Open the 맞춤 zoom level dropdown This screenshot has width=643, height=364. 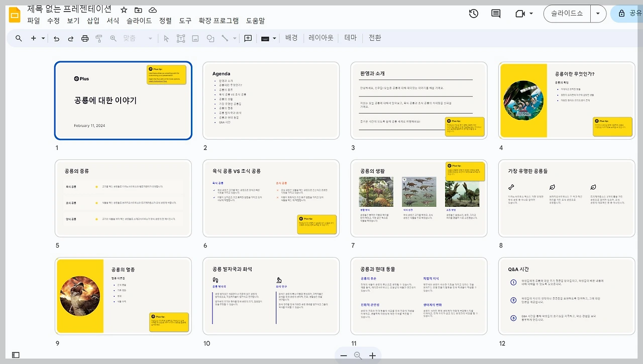[138, 38]
